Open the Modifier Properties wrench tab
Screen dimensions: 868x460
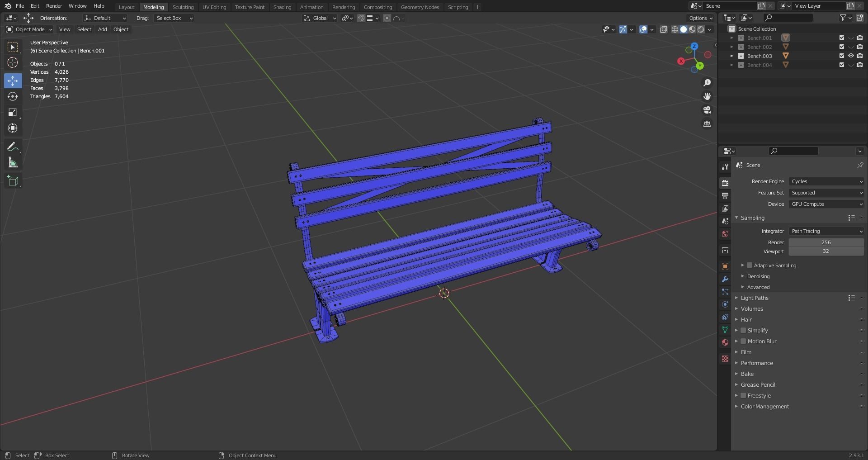click(x=725, y=279)
